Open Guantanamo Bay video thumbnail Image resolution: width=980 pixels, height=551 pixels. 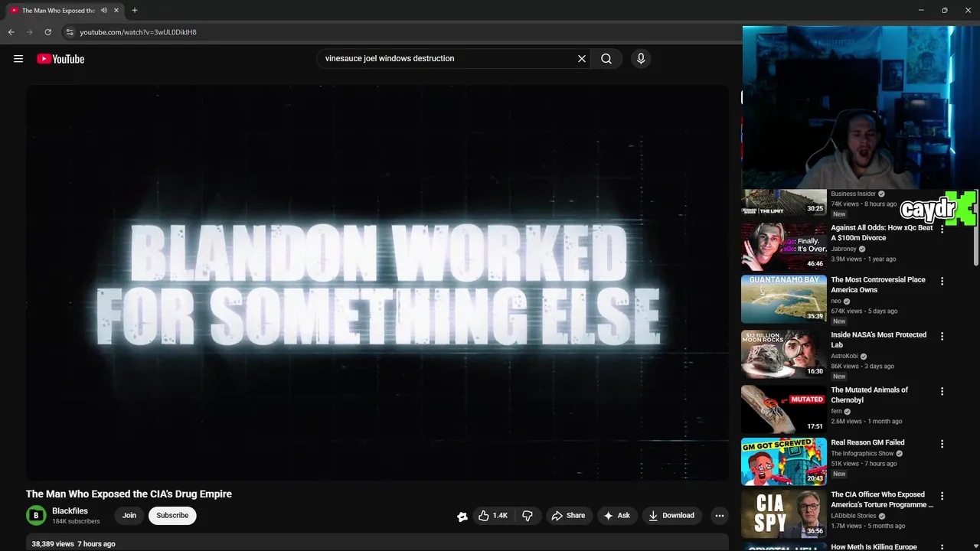(x=784, y=299)
